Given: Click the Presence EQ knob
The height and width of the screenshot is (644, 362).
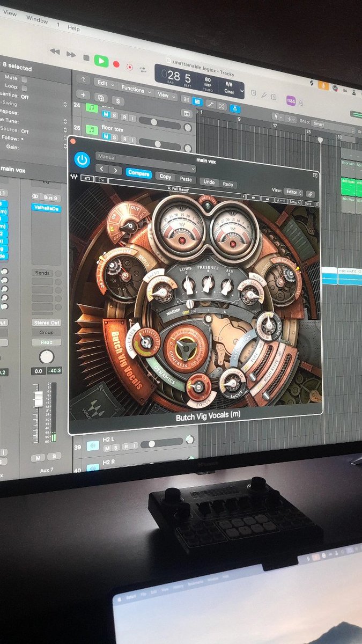Looking at the screenshot, I should [208, 284].
